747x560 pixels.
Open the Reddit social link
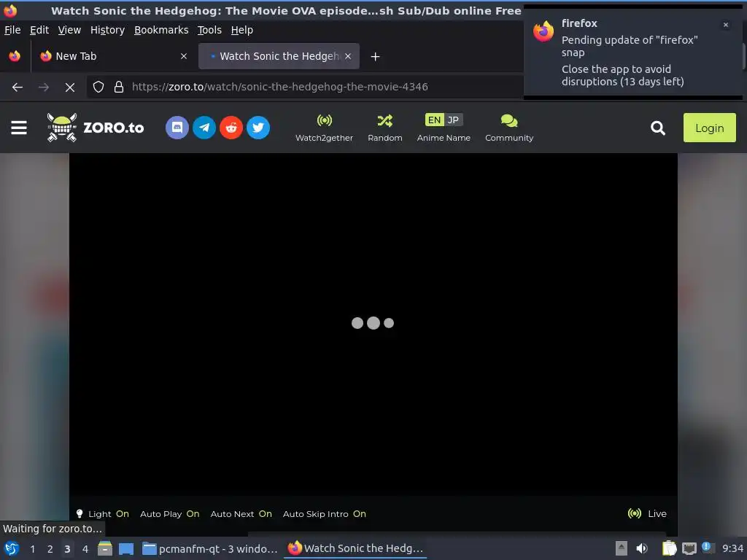[x=231, y=128]
